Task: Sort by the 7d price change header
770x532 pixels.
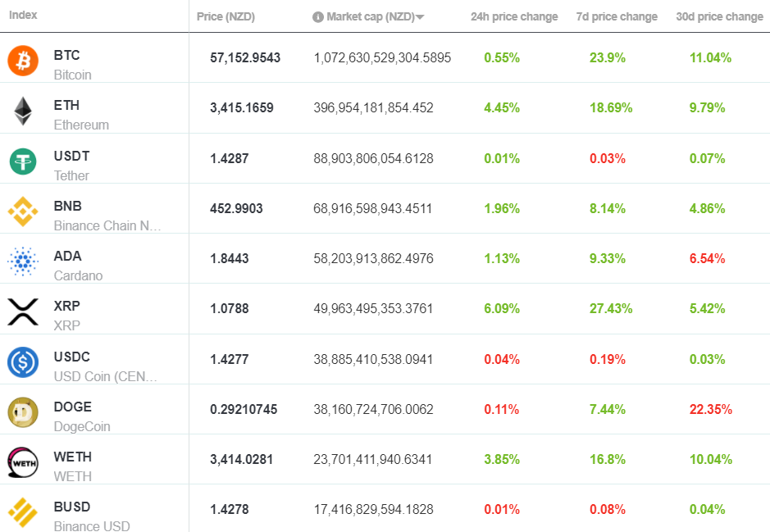Action: 617,16
